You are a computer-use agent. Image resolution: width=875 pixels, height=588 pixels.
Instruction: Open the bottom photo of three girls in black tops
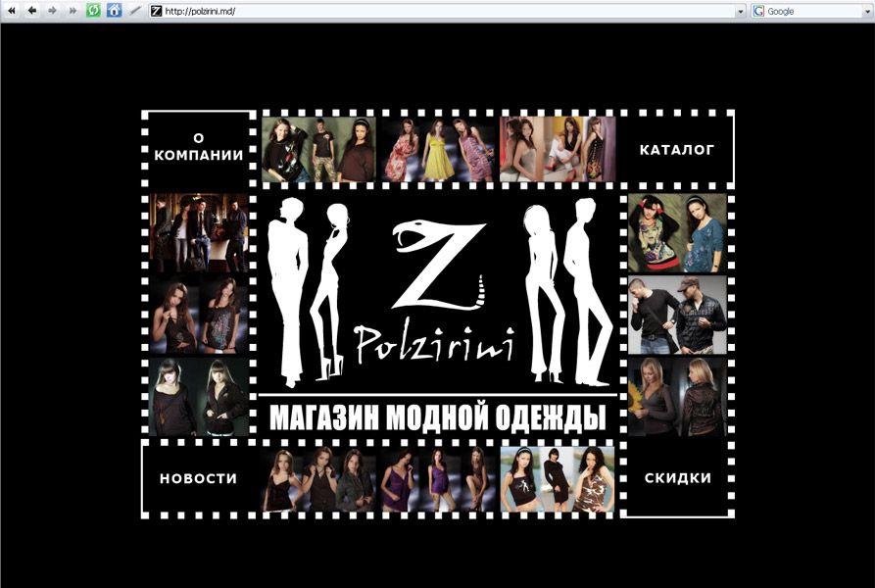(x=318, y=478)
